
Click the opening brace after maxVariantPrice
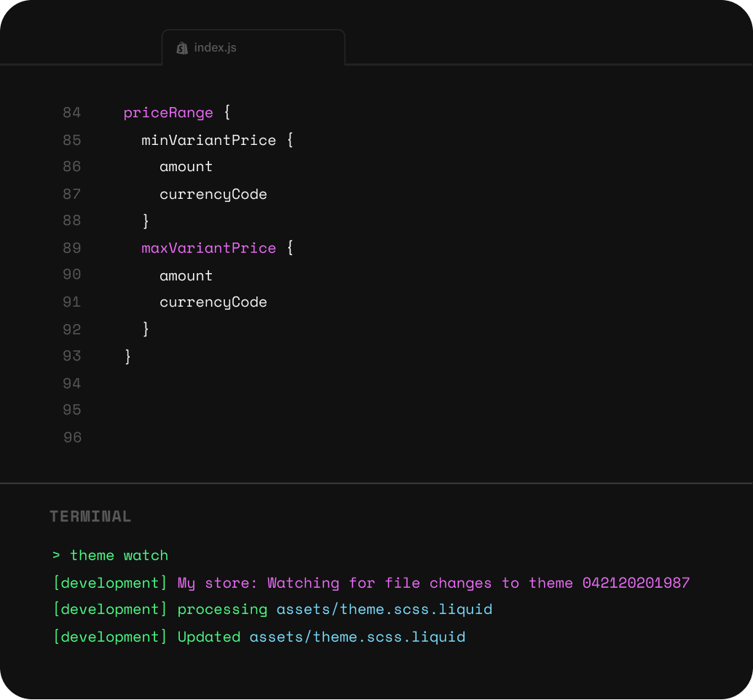(290, 248)
